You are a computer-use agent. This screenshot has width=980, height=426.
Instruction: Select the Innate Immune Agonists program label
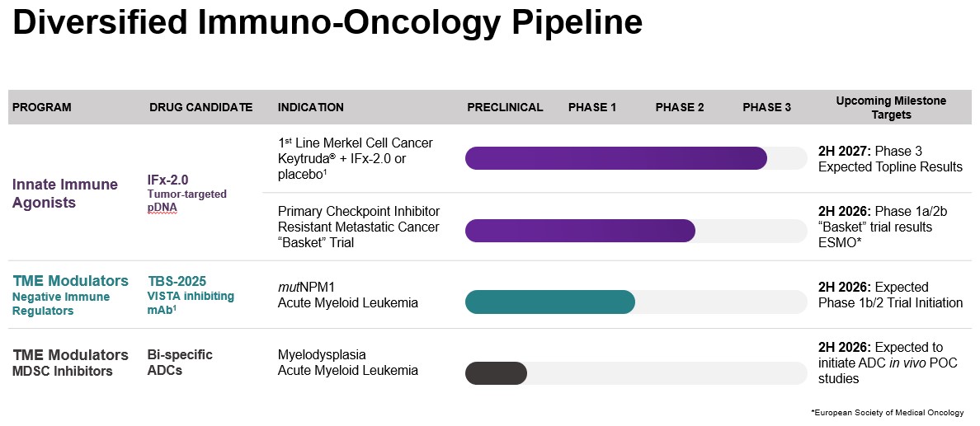pyautogui.click(x=65, y=193)
